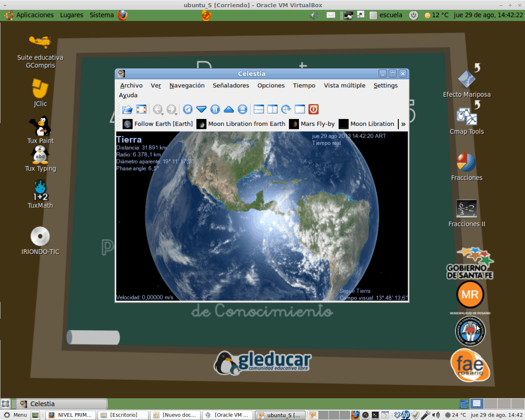Open the forward history dropdown arrow

click(x=176, y=113)
